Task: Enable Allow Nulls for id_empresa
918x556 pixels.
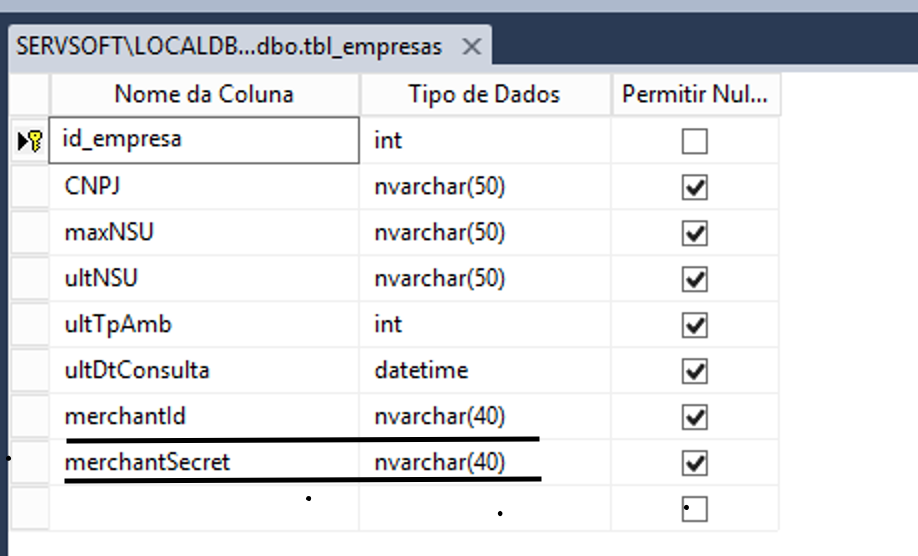Action: pos(694,141)
